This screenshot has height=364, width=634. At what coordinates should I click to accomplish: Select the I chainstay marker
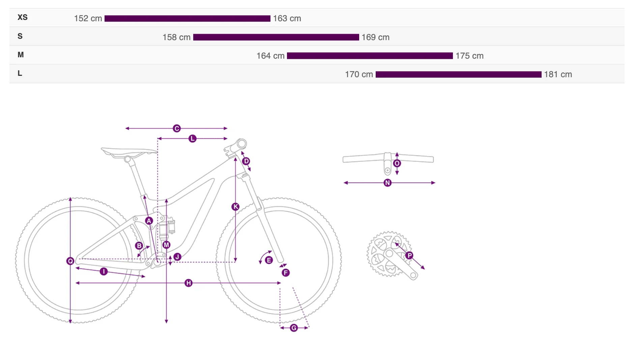(104, 271)
